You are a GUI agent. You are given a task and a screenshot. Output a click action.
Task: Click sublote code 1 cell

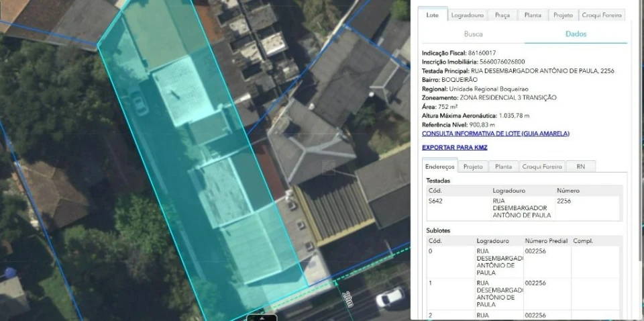pyautogui.click(x=451, y=294)
